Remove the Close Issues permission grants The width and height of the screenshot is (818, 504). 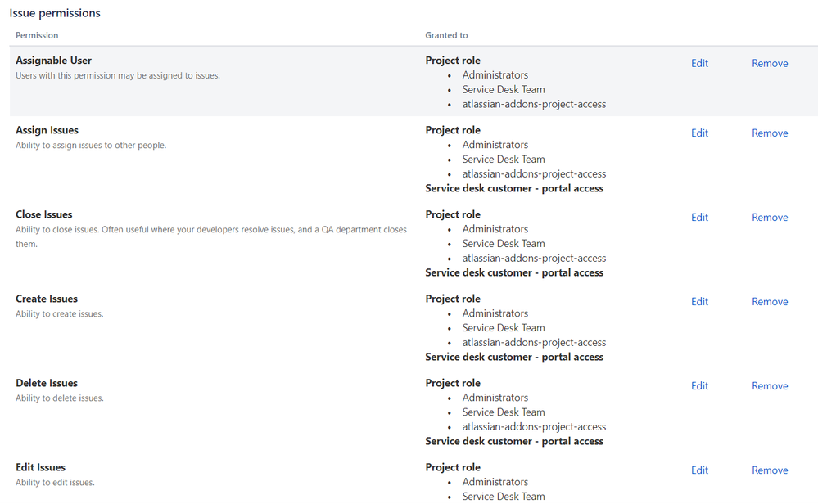[770, 218]
